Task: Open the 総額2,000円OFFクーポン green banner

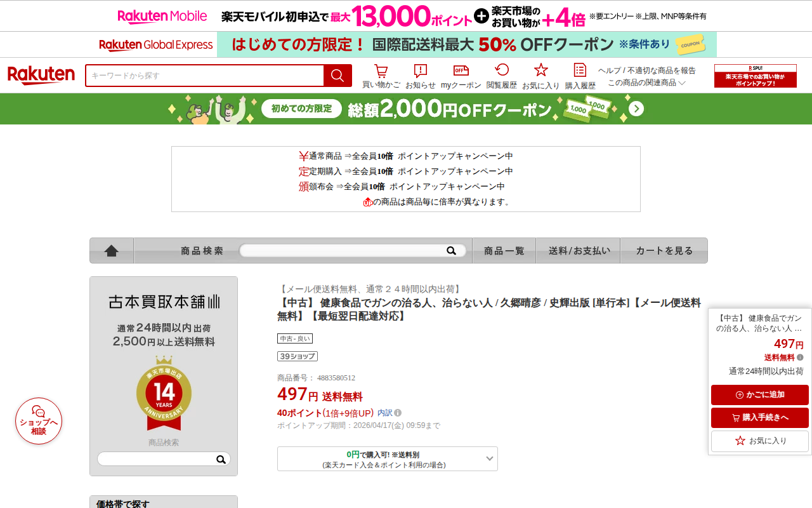Action: pos(406,109)
